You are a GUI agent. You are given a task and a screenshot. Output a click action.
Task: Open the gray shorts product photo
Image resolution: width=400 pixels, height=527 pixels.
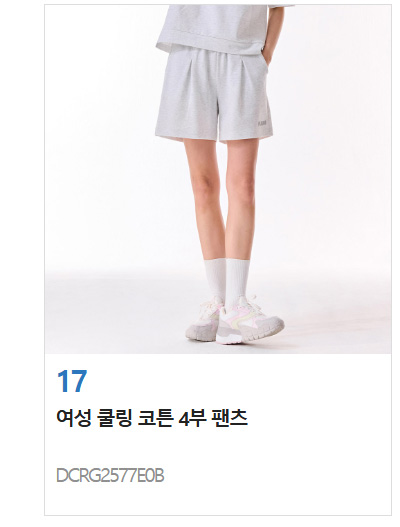[x=218, y=179]
